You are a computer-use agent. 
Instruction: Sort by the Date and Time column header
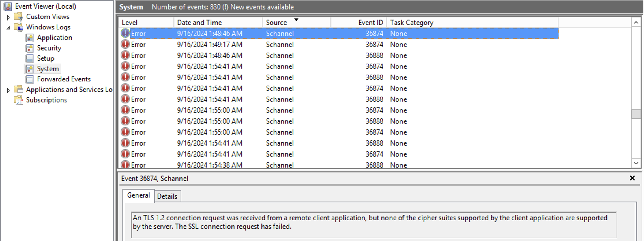click(218, 23)
